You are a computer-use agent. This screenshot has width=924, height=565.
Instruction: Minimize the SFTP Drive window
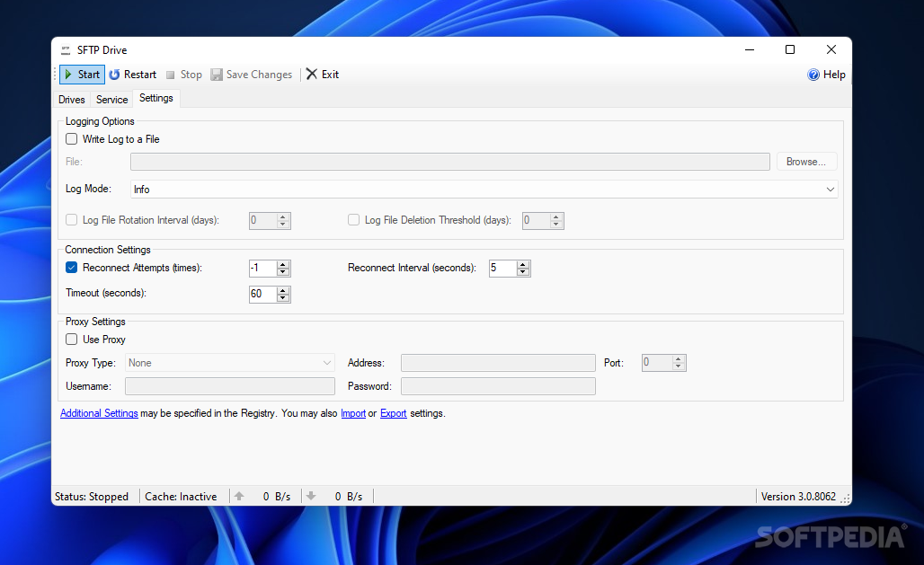[750, 50]
